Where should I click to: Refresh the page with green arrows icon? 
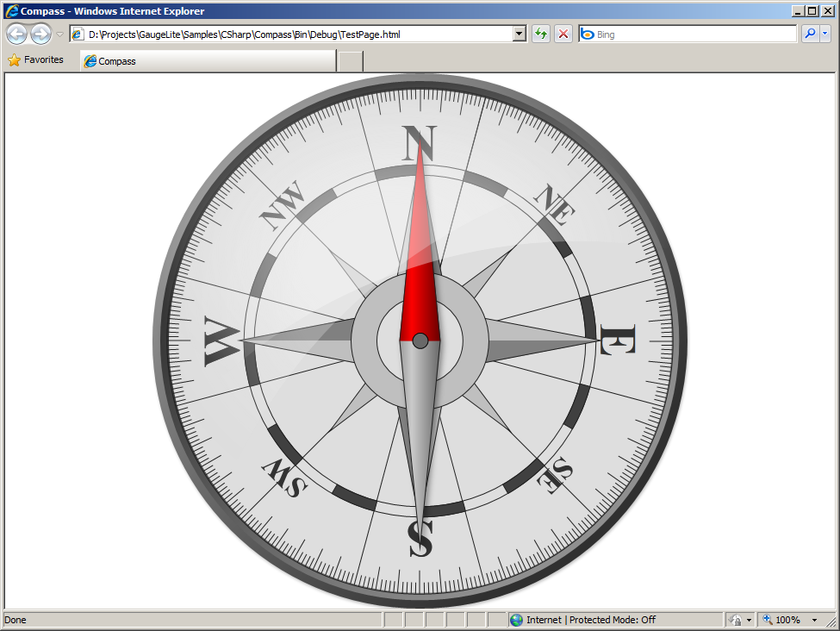click(541, 34)
